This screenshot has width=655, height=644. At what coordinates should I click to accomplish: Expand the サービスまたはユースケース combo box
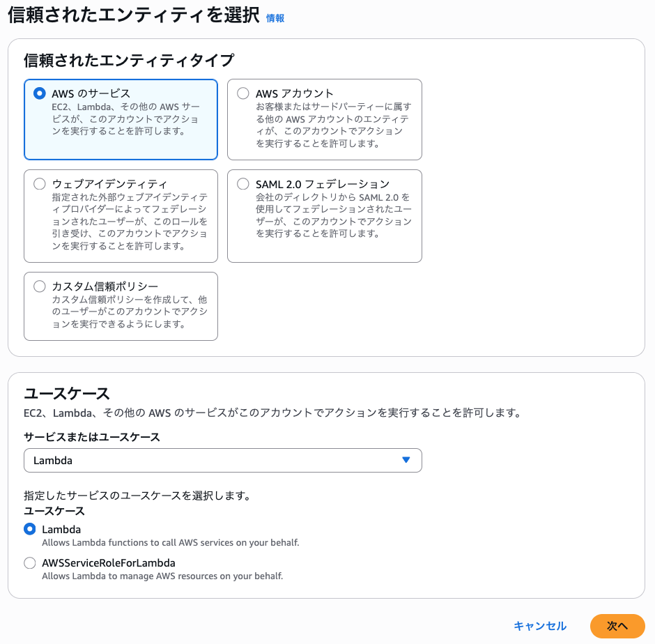click(x=223, y=460)
